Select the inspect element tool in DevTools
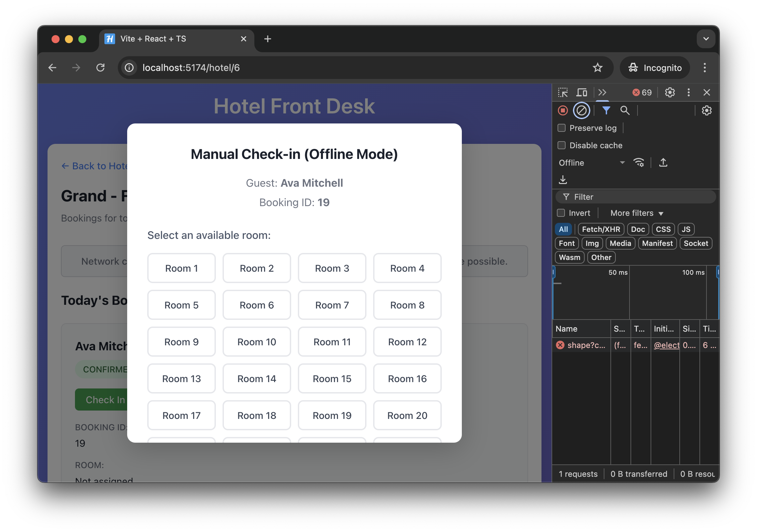This screenshot has height=532, width=757. point(563,92)
